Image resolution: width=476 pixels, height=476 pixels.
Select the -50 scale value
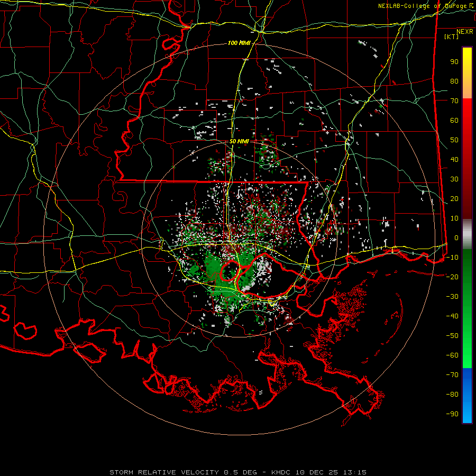tap(452, 336)
